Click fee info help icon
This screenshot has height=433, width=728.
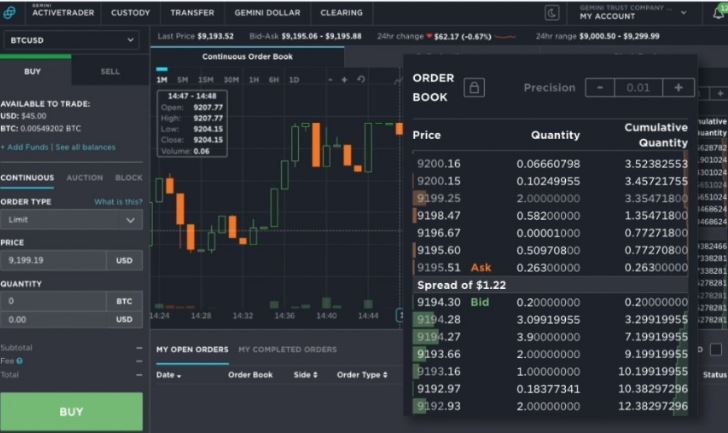pos(20,361)
